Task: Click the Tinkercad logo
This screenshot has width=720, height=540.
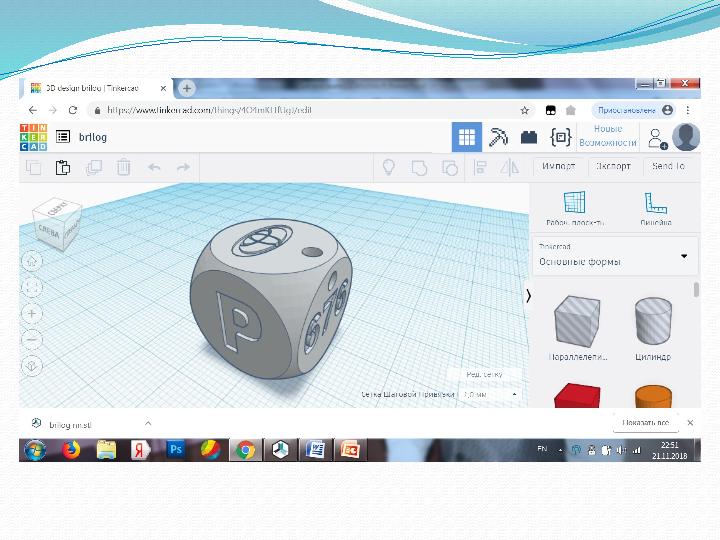Action: coord(34,137)
